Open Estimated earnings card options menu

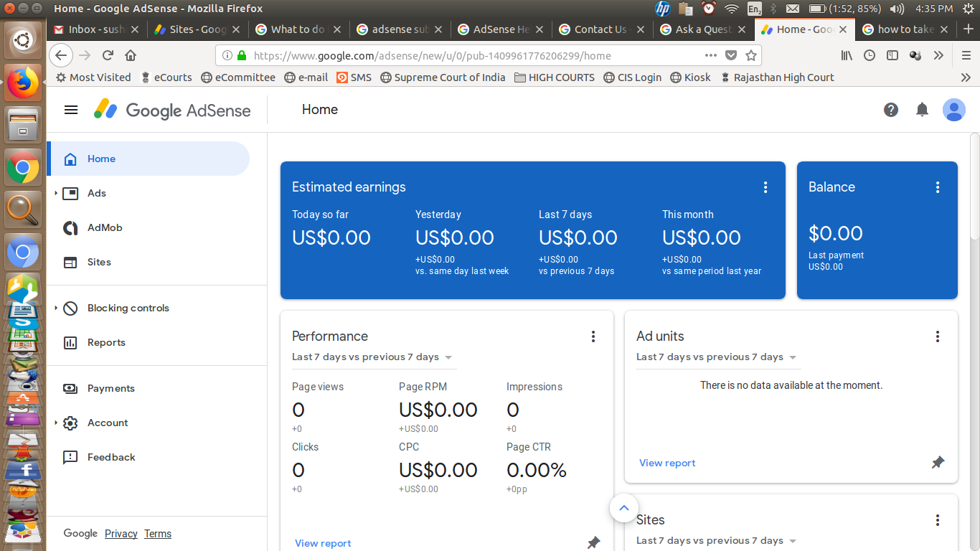765,187
